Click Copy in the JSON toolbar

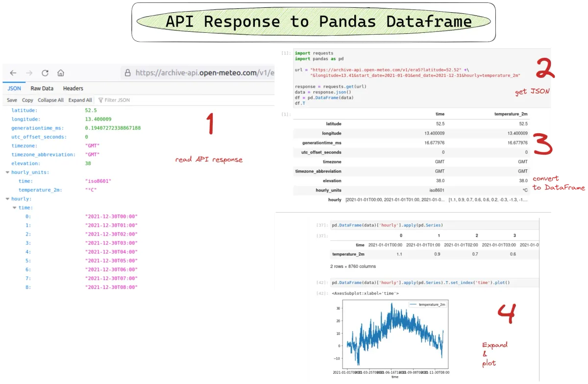tap(27, 100)
